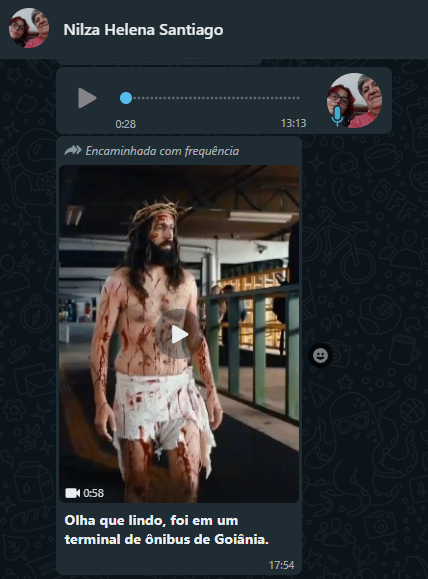Play the forwarded video
Screen dimensions: 428x579
tap(179, 334)
